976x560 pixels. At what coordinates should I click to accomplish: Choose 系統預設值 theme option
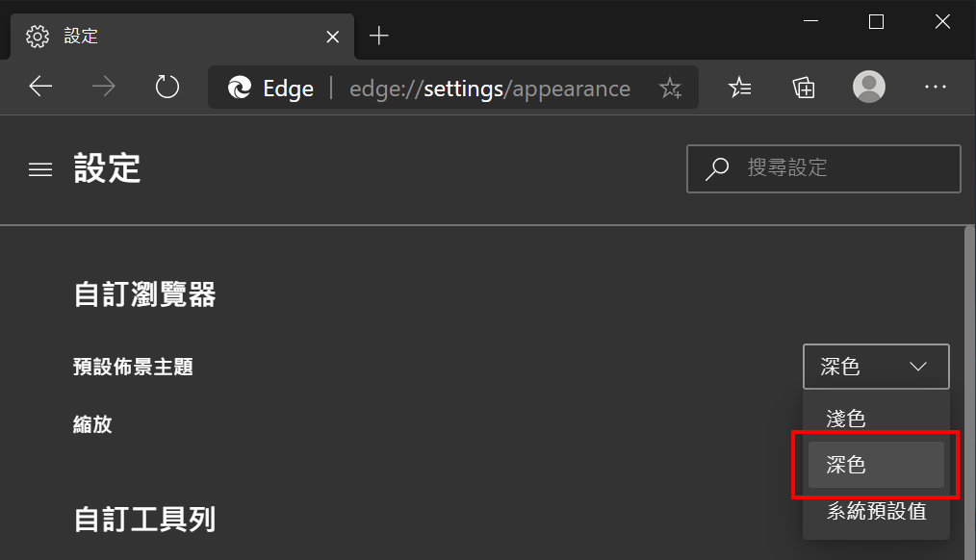[x=876, y=512]
